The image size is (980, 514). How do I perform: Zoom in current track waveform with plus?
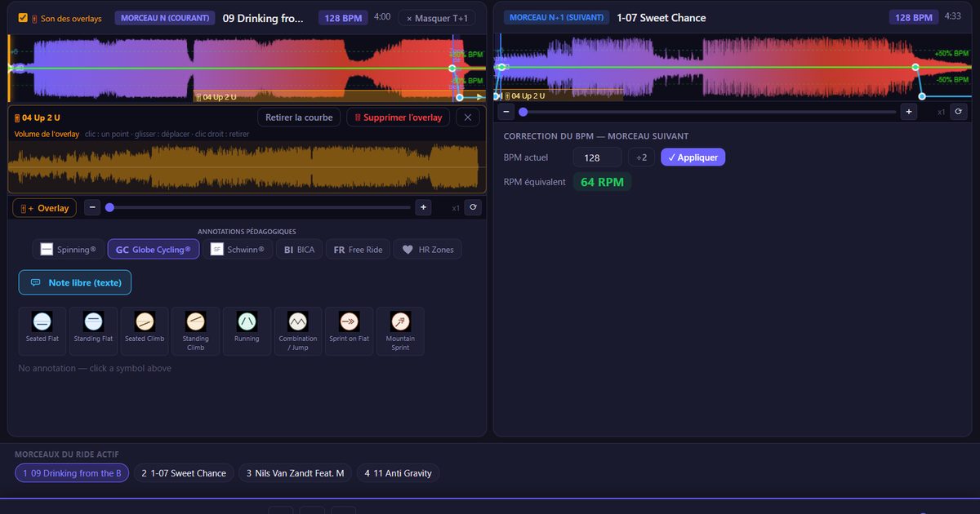click(423, 208)
